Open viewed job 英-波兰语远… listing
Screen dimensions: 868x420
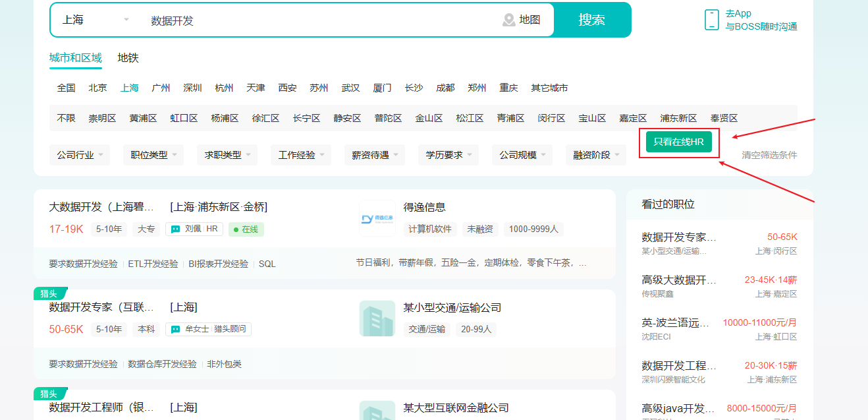(720, 328)
